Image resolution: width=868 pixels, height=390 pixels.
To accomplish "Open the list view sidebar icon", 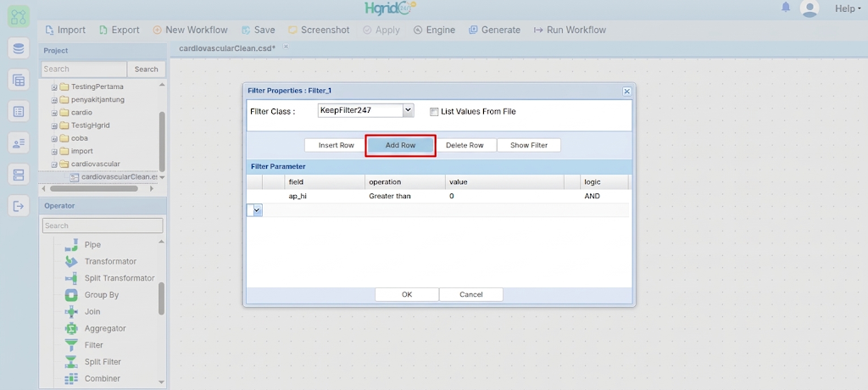I will pyautogui.click(x=19, y=112).
